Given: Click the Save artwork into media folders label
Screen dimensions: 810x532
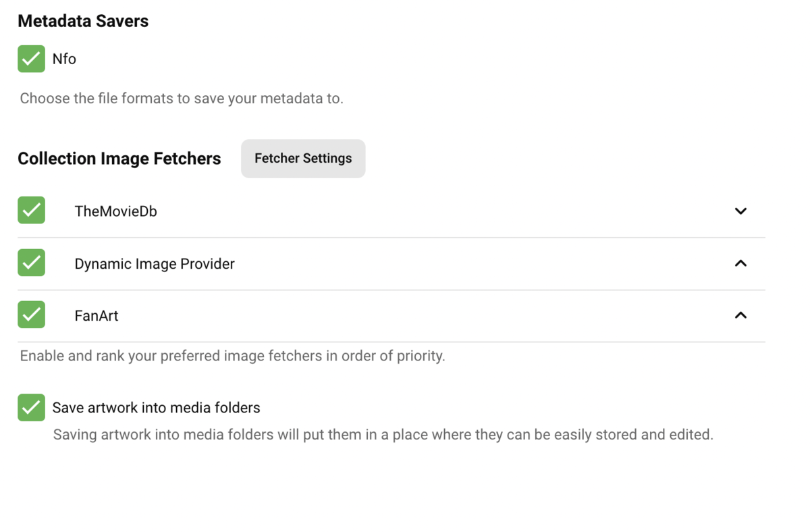Looking at the screenshot, I should tap(156, 408).
